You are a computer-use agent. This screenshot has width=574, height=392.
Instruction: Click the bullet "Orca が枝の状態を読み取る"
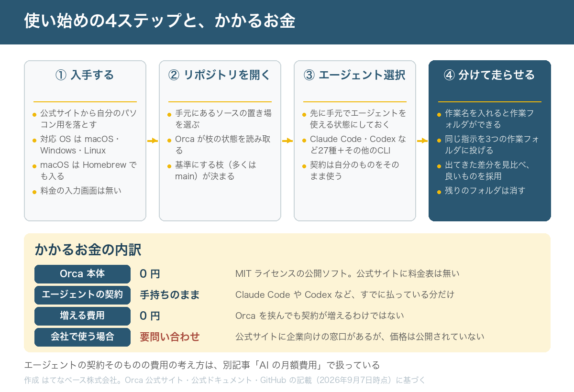(x=223, y=144)
